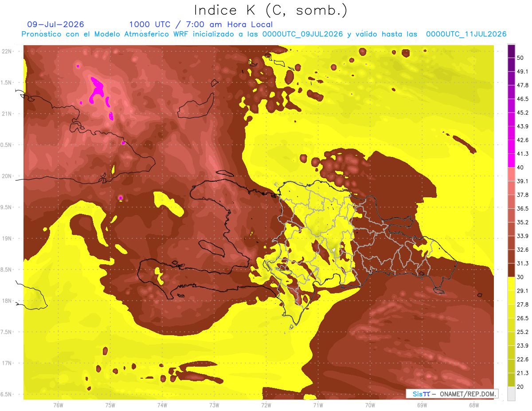Click the colorbar value '32.6'
The height and width of the screenshot is (411, 532).
point(523,250)
